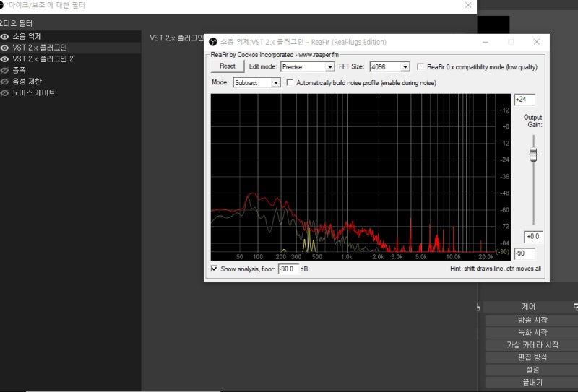
Task: Uncheck the Show analysis checkbox
Action: [x=214, y=269]
